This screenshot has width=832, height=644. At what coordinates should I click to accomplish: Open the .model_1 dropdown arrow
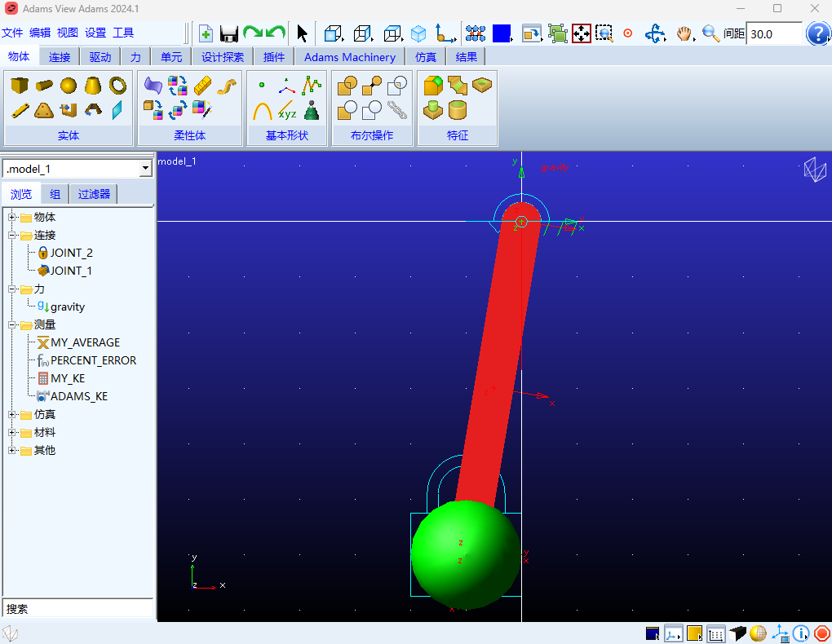coord(145,169)
